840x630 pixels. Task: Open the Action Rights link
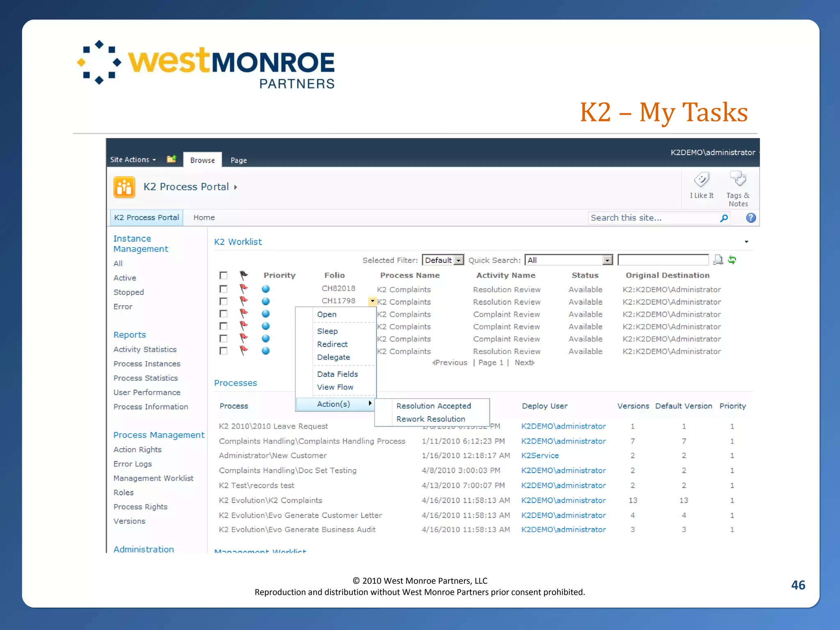(x=137, y=450)
